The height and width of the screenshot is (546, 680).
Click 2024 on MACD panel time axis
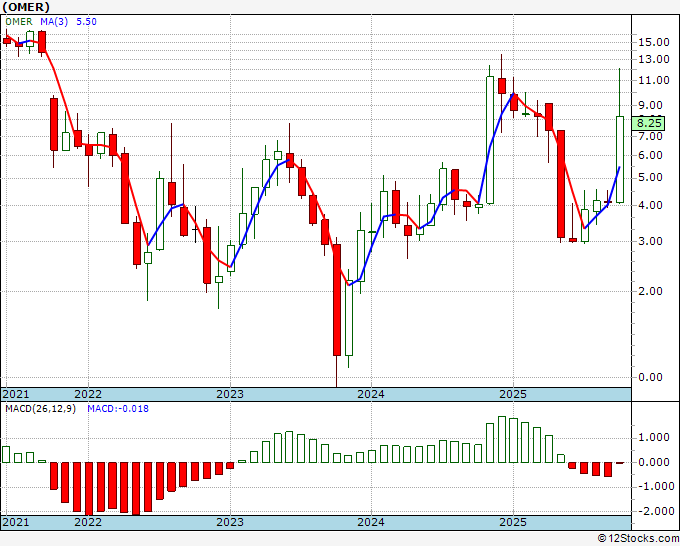[371, 522]
